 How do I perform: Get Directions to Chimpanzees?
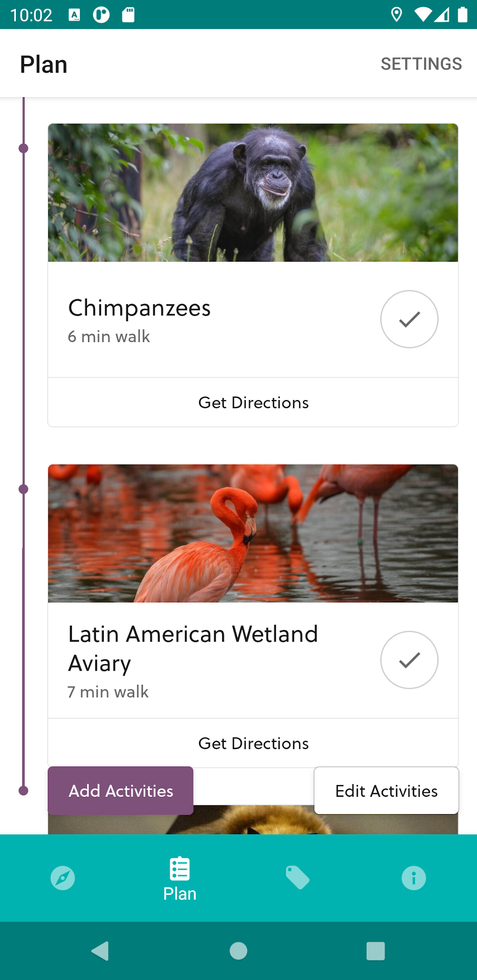click(253, 402)
